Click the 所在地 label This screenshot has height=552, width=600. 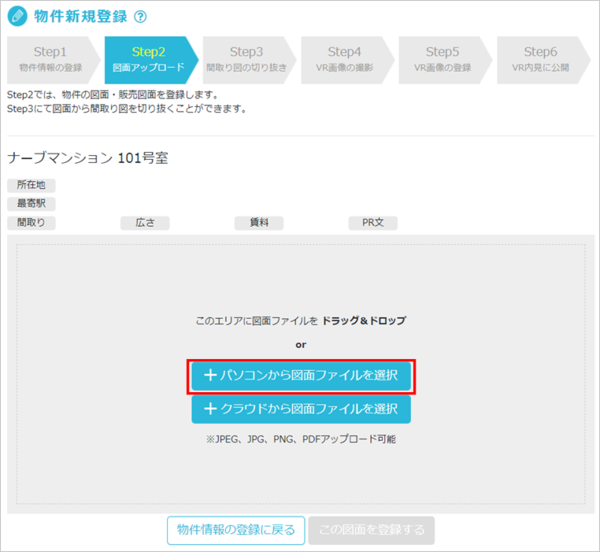[x=31, y=185]
